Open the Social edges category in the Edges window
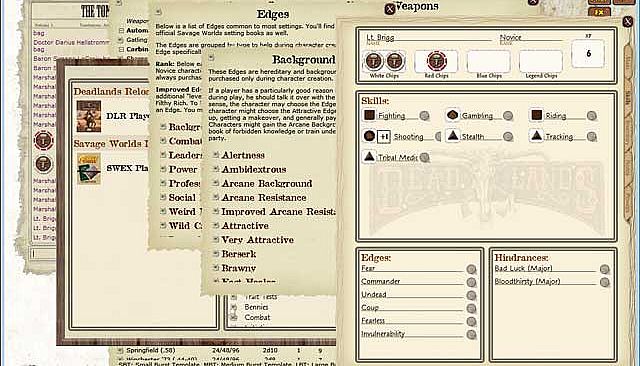Image resolution: width=640 pixels, height=366 pixels. click(182, 197)
